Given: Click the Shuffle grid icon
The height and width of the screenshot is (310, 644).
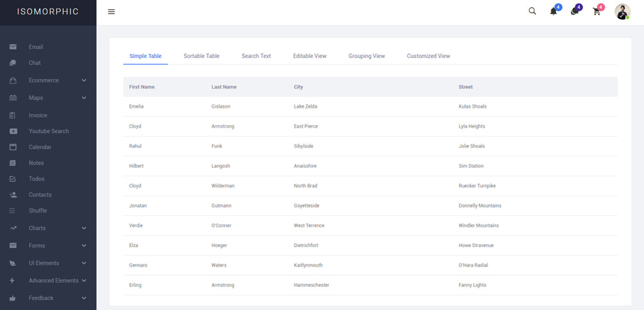Looking at the screenshot, I should click(12, 211).
